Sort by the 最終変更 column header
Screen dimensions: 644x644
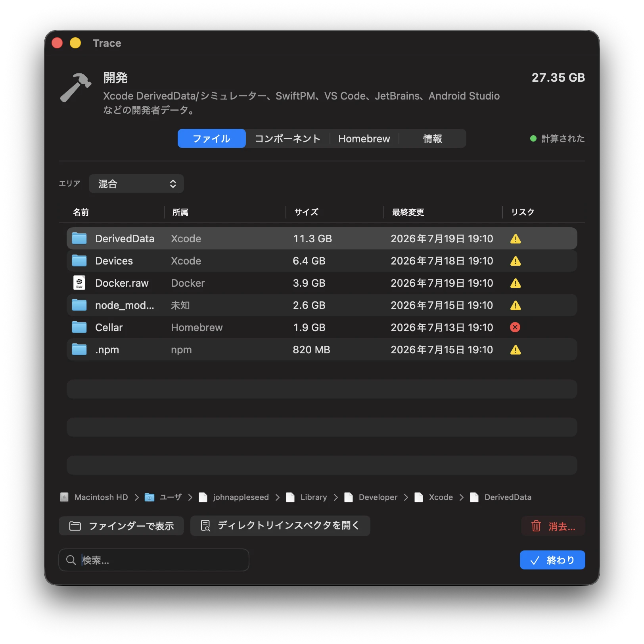pyautogui.click(x=408, y=212)
